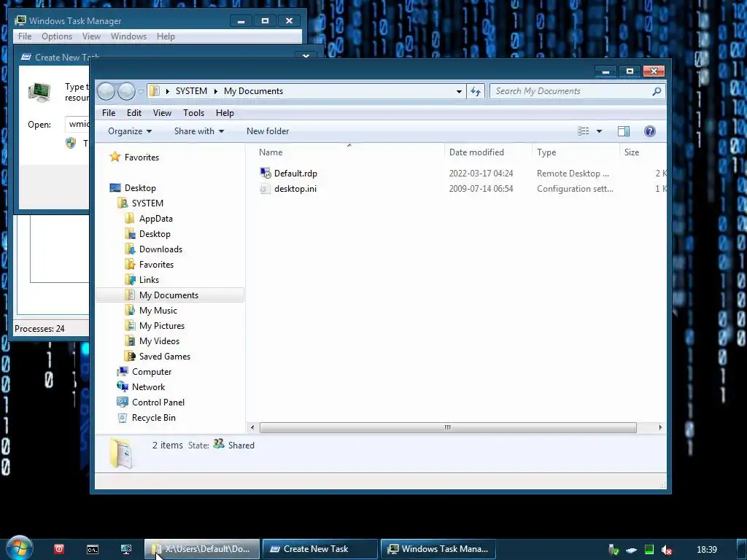Switch to Windows Task Manager taskbar button
The width and height of the screenshot is (747, 560).
point(438,549)
